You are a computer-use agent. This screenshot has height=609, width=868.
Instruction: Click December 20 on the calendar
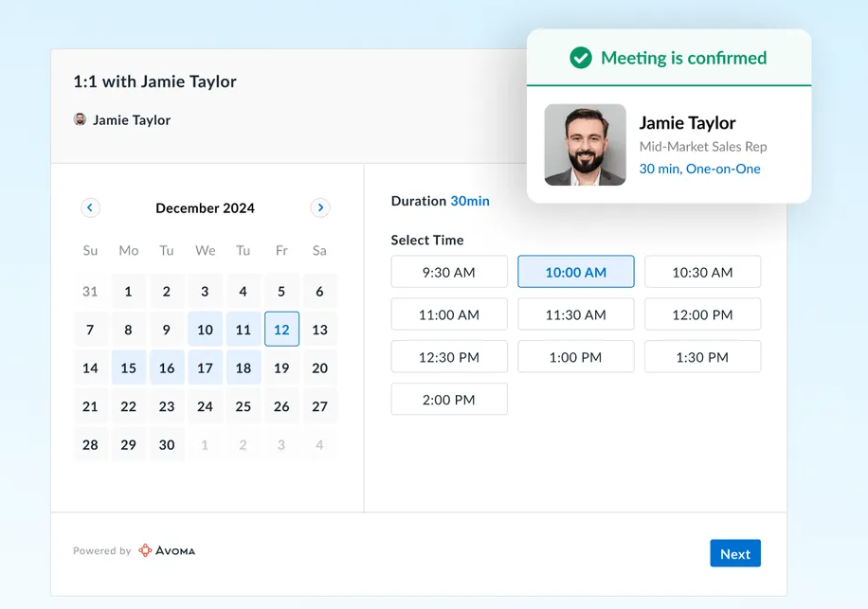pos(320,367)
